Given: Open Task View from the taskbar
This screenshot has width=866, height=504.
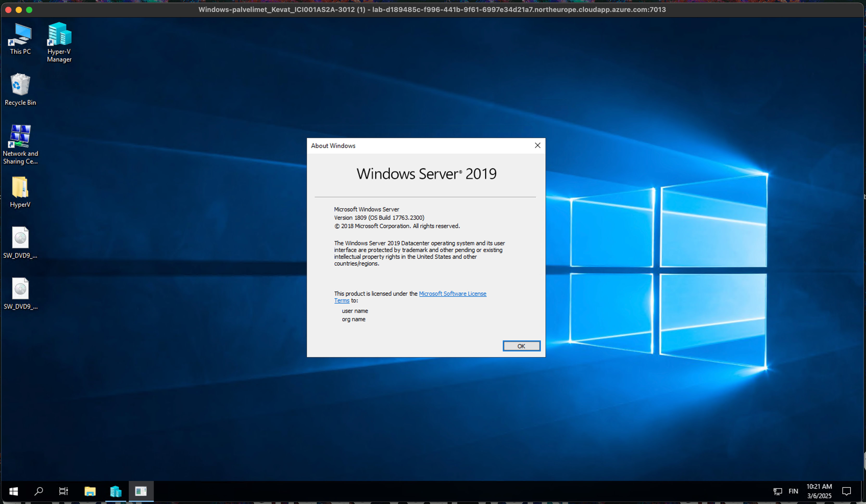Looking at the screenshot, I should [x=64, y=491].
